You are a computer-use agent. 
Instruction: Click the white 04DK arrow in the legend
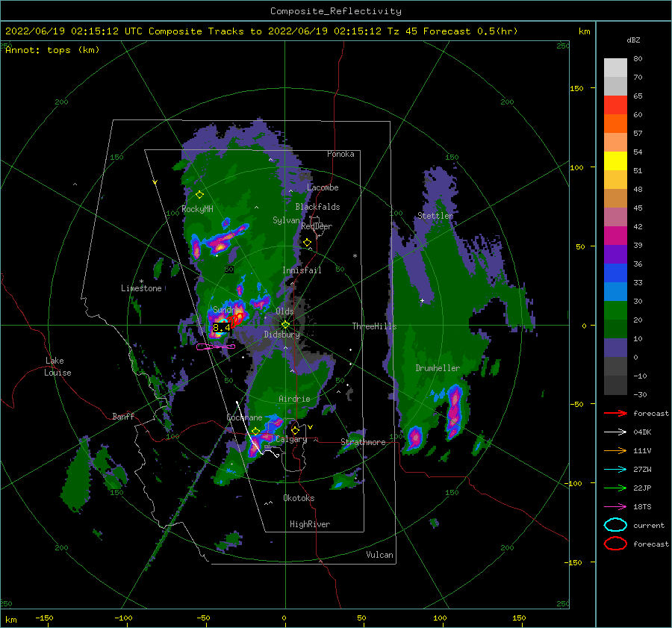pos(615,432)
